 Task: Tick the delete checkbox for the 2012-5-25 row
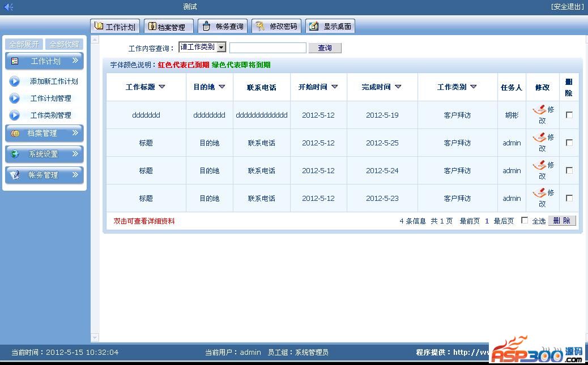click(569, 143)
